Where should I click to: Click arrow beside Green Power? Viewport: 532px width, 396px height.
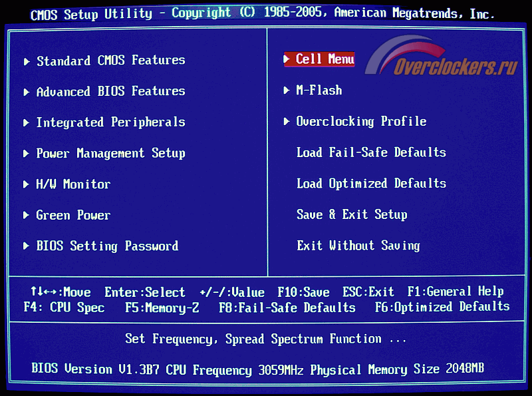coord(26,216)
